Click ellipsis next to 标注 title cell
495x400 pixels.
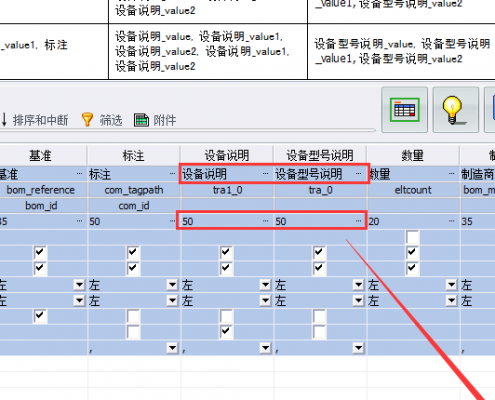click(x=172, y=174)
